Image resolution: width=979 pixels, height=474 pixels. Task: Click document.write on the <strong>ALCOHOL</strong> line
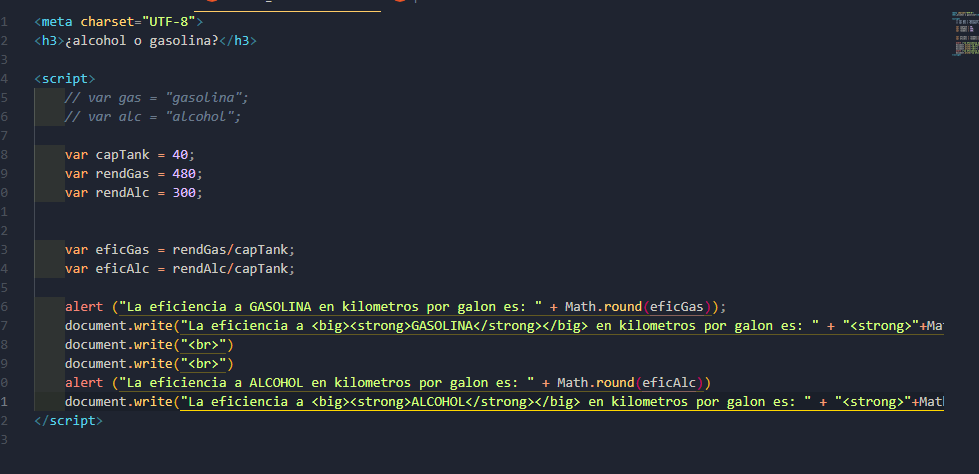(x=119, y=402)
